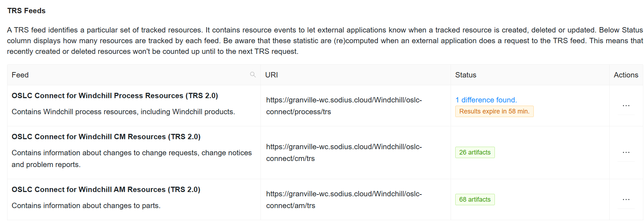The image size is (644, 222).
Task: Select 'OSLC Connect for Windchill AM Resources' title
Action: click(x=106, y=190)
